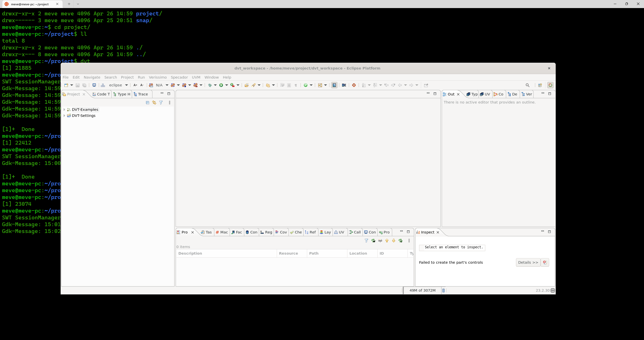This screenshot has height=340, width=644.
Task: Click the Debug bug icon in toolbar
Action: 210,85
